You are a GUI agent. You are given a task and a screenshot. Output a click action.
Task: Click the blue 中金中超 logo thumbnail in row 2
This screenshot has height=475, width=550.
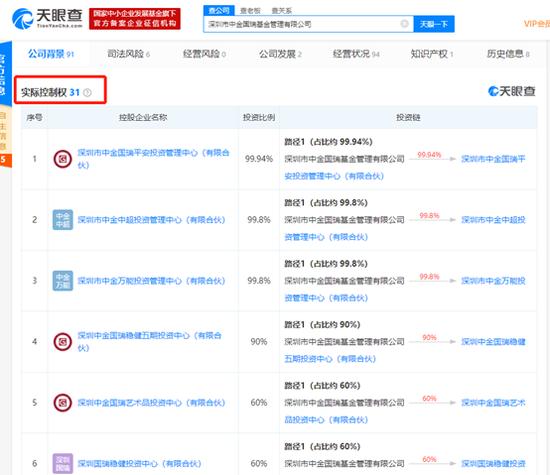point(63,220)
